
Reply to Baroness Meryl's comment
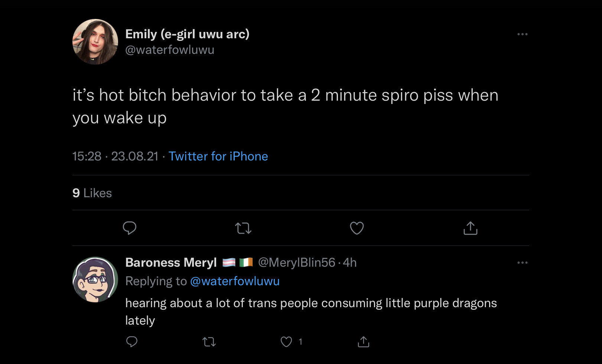pyautogui.click(x=132, y=341)
